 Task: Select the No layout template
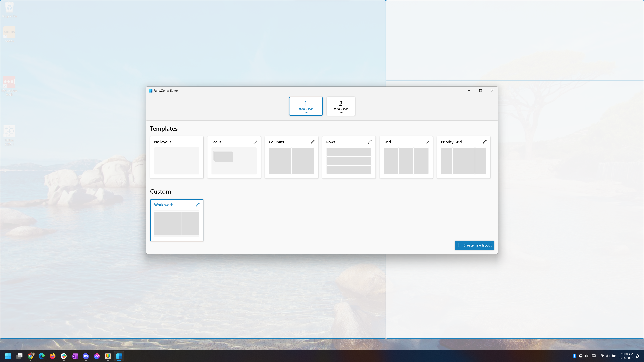[176, 161]
